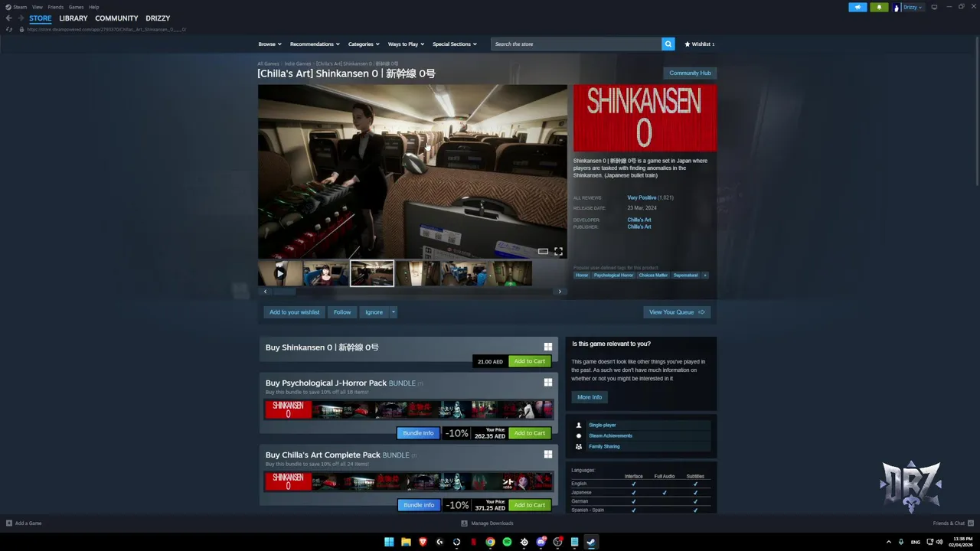Open Bundle info for J-Horror Pack
The width and height of the screenshot is (980, 551).
pyautogui.click(x=418, y=433)
